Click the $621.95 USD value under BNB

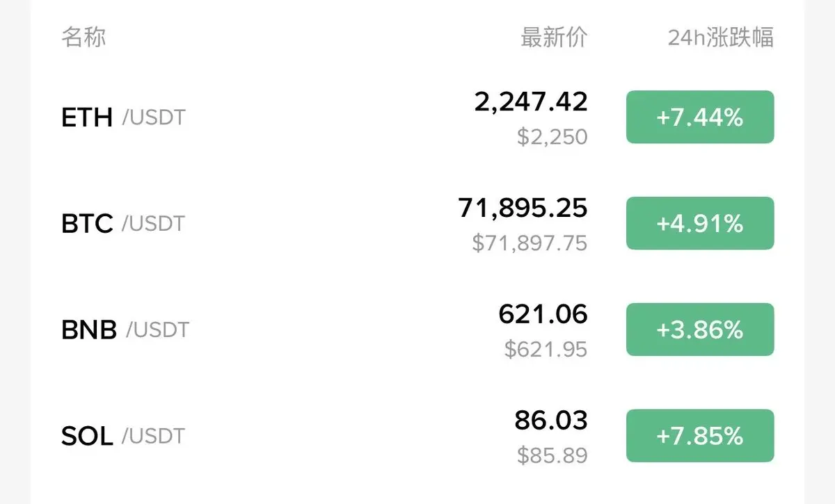click(x=546, y=349)
